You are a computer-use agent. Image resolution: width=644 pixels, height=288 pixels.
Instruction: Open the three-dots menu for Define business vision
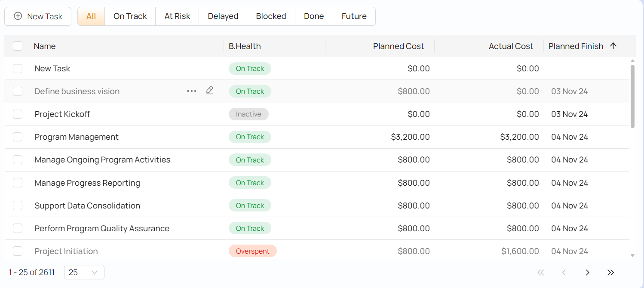coord(192,91)
